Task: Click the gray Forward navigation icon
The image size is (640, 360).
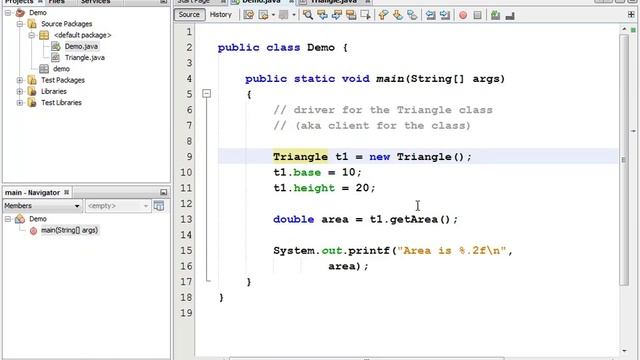Action: pos(284,15)
